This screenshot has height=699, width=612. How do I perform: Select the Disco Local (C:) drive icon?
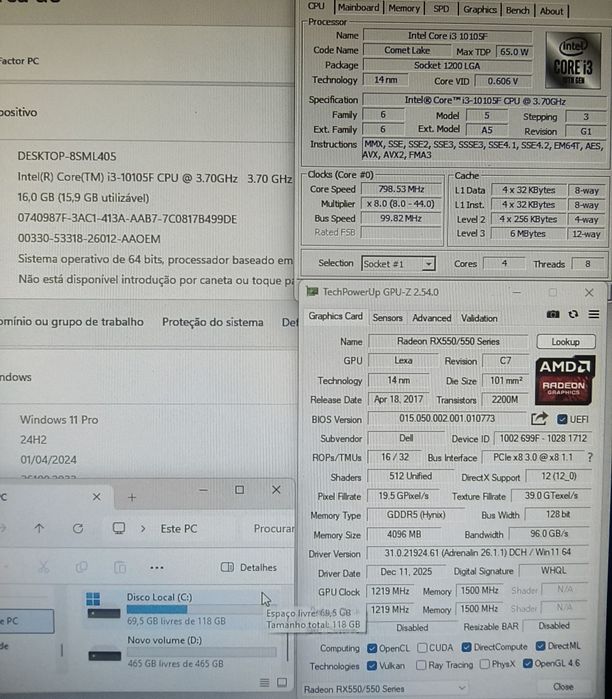(104, 606)
